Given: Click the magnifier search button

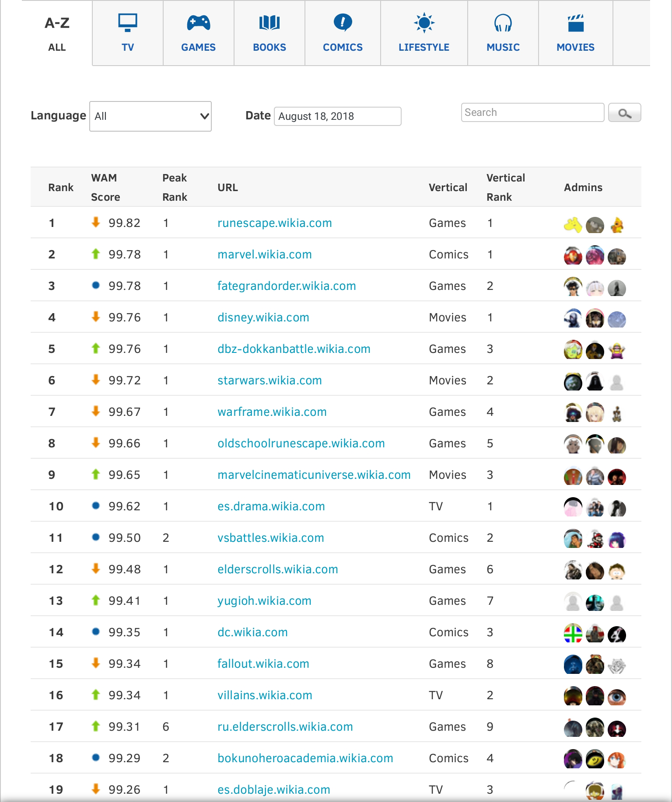Looking at the screenshot, I should (x=624, y=113).
